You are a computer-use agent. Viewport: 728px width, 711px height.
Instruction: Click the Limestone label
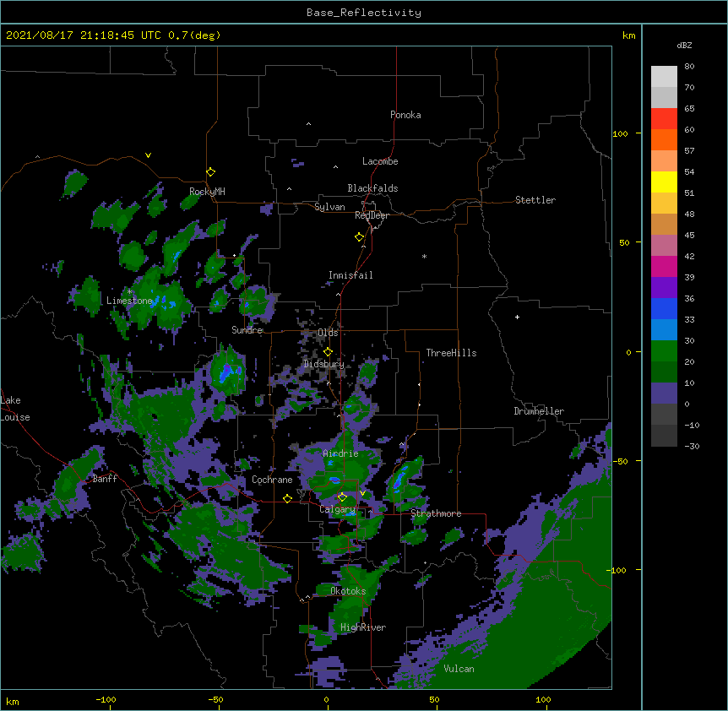tap(129, 301)
